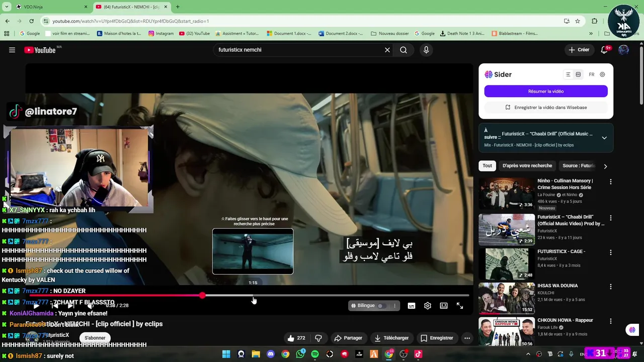Open Bilingue subtitle options three dots
The width and height of the screenshot is (644, 362).
pos(395,306)
